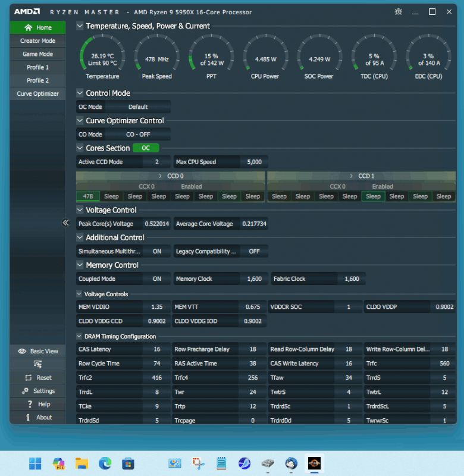Click the Reset button label
The width and height of the screenshot is (464, 476).
click(44, 378)
